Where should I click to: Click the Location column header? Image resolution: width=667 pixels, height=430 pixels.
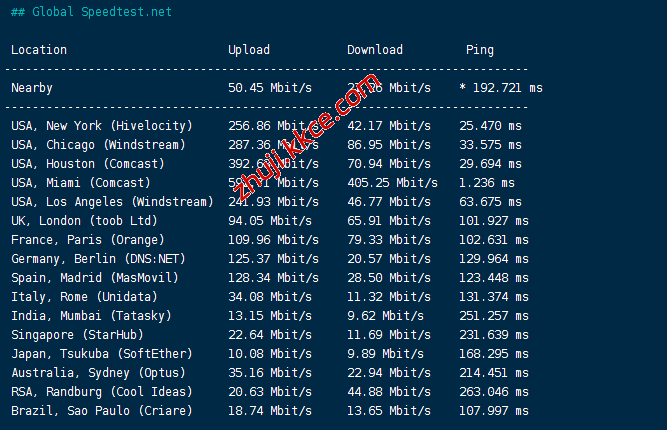(39, 50)
